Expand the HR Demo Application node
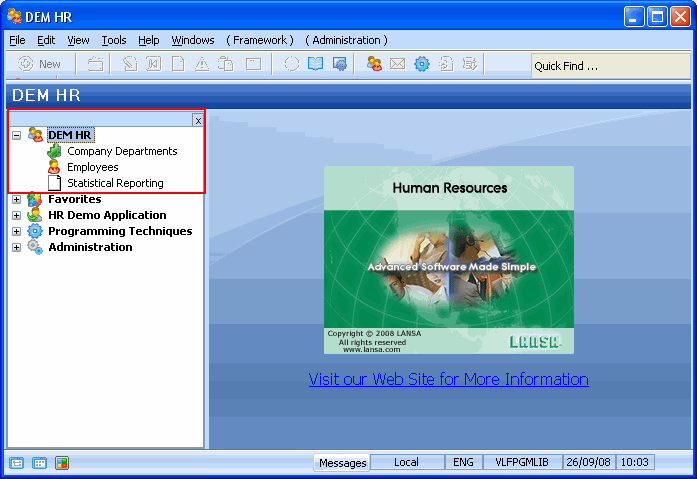 [x=16, y=216]
